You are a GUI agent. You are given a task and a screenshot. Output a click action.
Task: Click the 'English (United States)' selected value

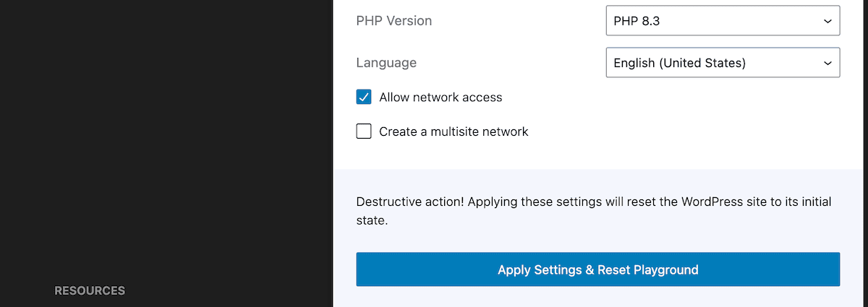[679, 63]
